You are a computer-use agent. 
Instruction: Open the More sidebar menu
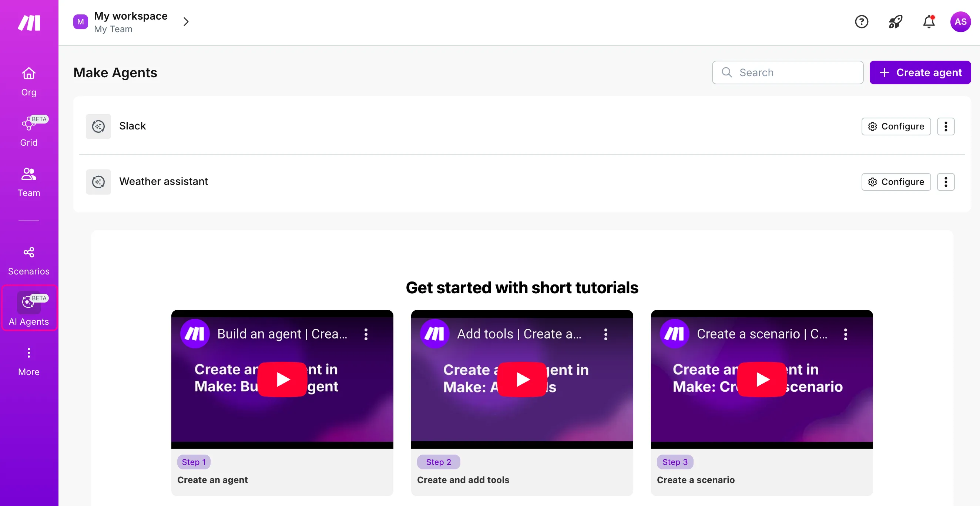pos(29,361)
